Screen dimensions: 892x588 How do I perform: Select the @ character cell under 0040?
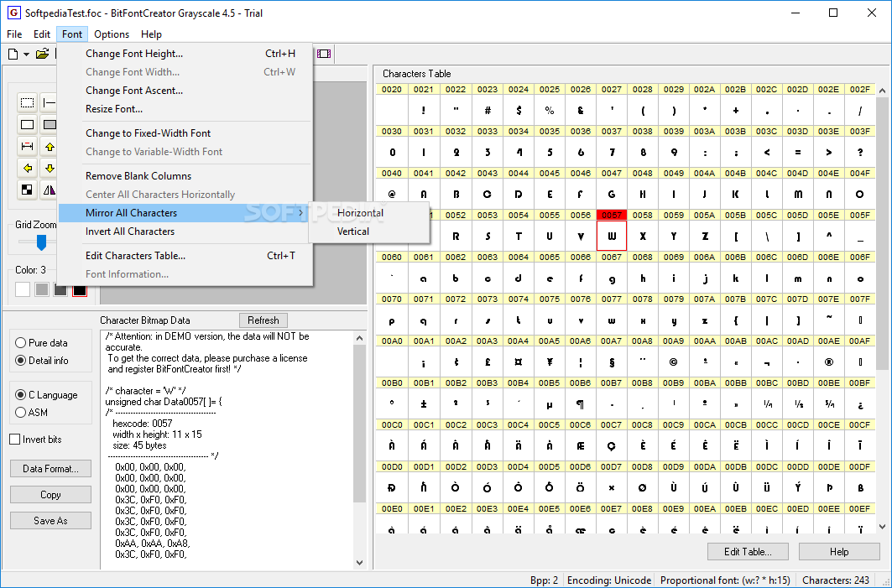click(x=392, y=194)
